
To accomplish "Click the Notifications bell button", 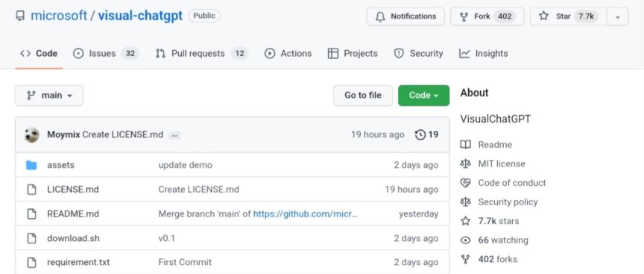I will click(405, 16).
